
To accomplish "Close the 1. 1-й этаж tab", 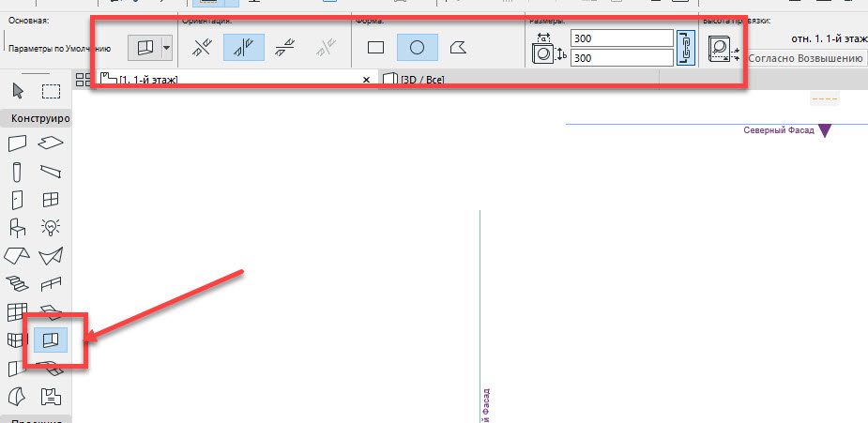I will [x=366, y=80].
